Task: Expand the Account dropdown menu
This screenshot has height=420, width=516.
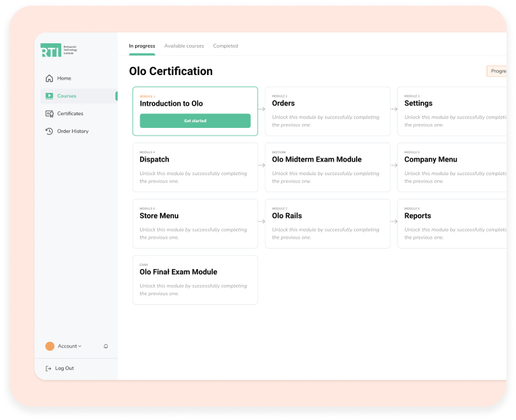Action: (x=69, y=346)
